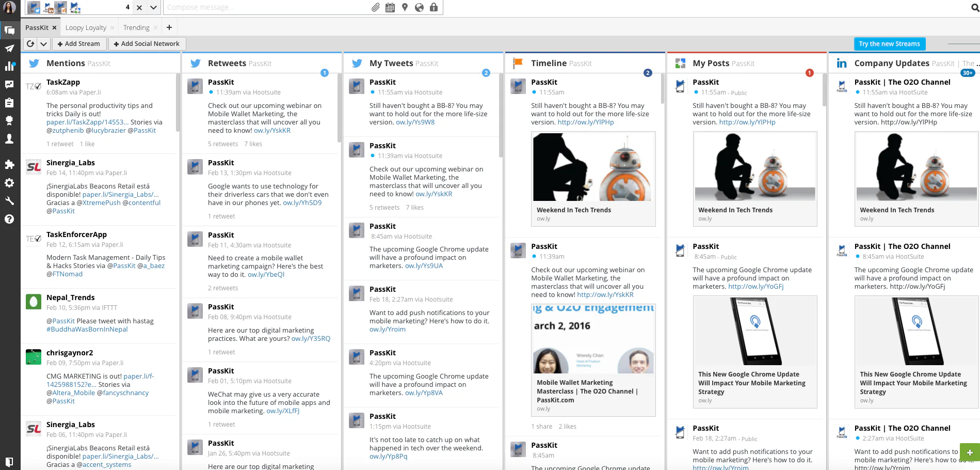Screen dimensions: 980x470
Task: Click TaskEnforcerApp username in Mentions
Action: tap(76, 234)
